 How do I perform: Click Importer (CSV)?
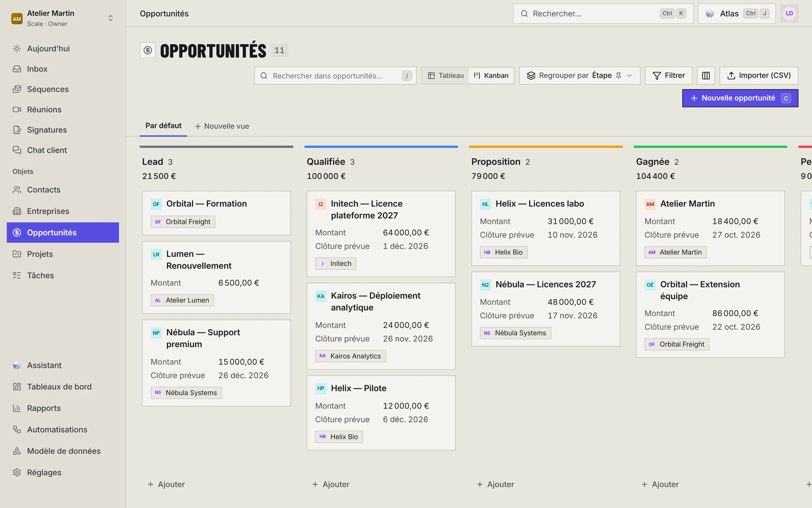[x=759, y=76]
